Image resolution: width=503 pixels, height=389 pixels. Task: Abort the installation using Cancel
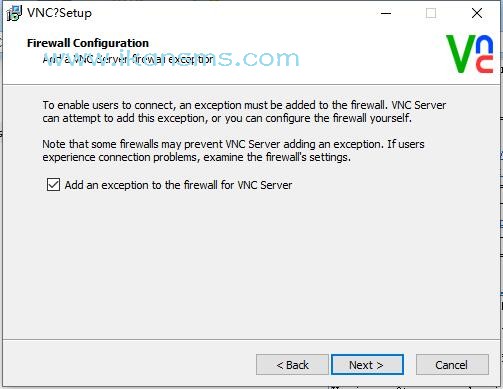(x=452, y=365)
